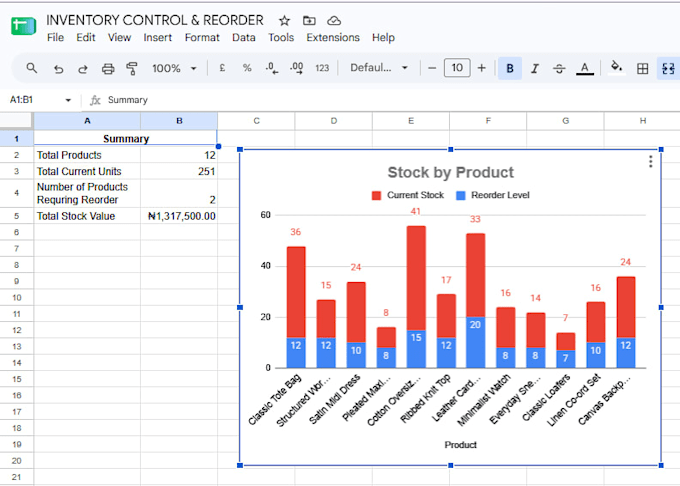Select cell with value 251
Image resolution: width=680 pixels, height=486 pixels.
tap(179, 172)
